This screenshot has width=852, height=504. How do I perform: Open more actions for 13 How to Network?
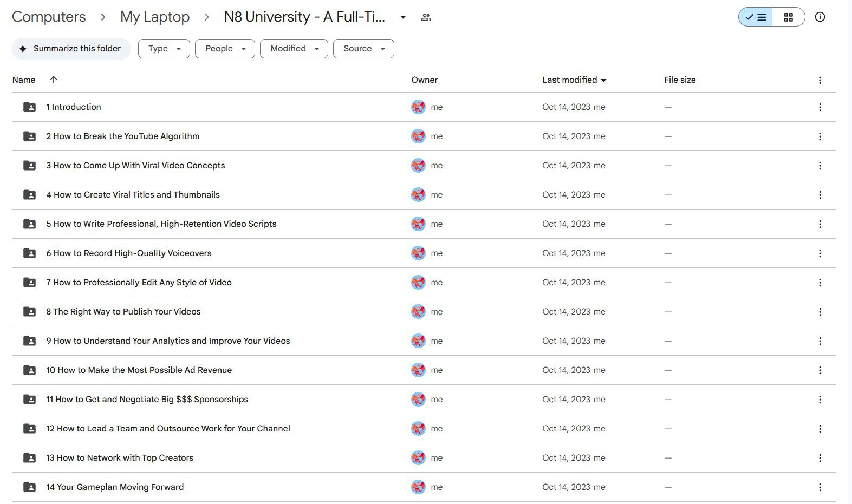pyautogui.click(x=820, y=458)
